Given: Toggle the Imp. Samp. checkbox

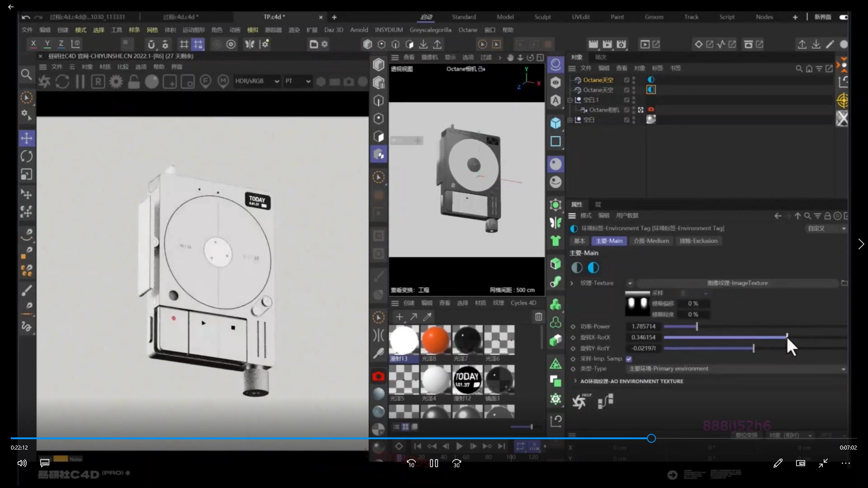Looking at the screenshot, I should (629, 359).
